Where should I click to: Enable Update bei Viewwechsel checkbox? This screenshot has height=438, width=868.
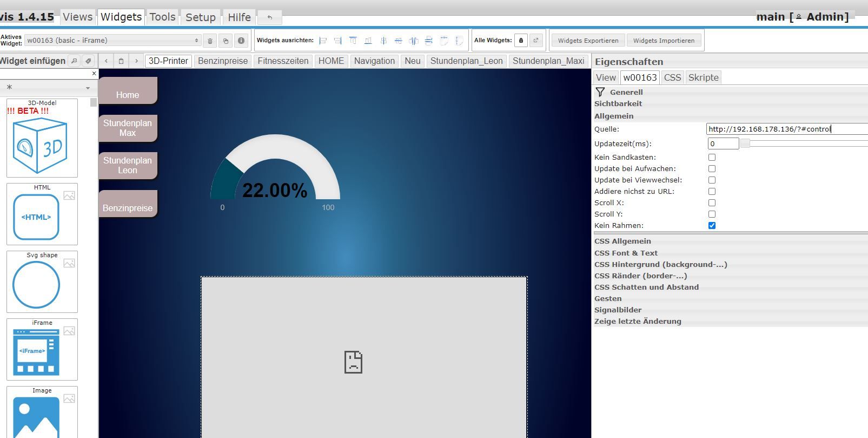712,180
